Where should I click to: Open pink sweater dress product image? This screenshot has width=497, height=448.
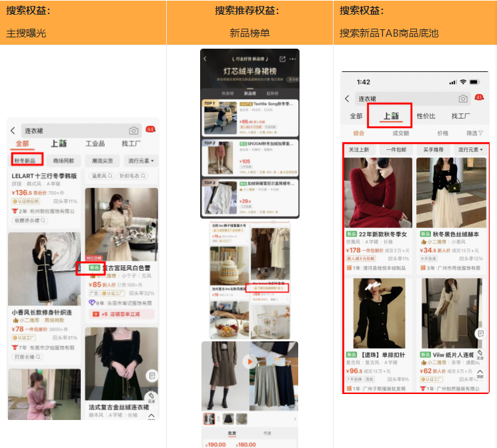(44, 394)
